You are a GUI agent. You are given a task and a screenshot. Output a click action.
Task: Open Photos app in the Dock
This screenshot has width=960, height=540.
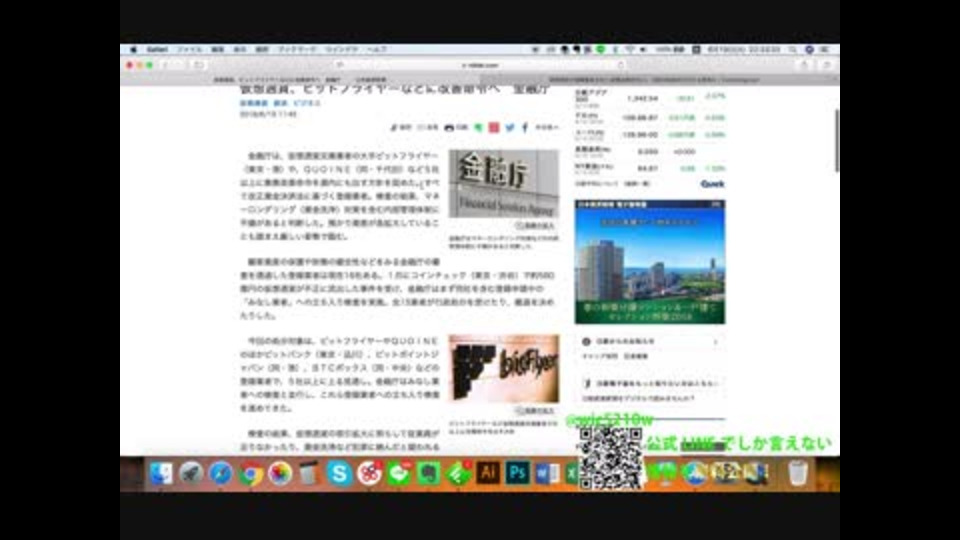tap(280, 473)
